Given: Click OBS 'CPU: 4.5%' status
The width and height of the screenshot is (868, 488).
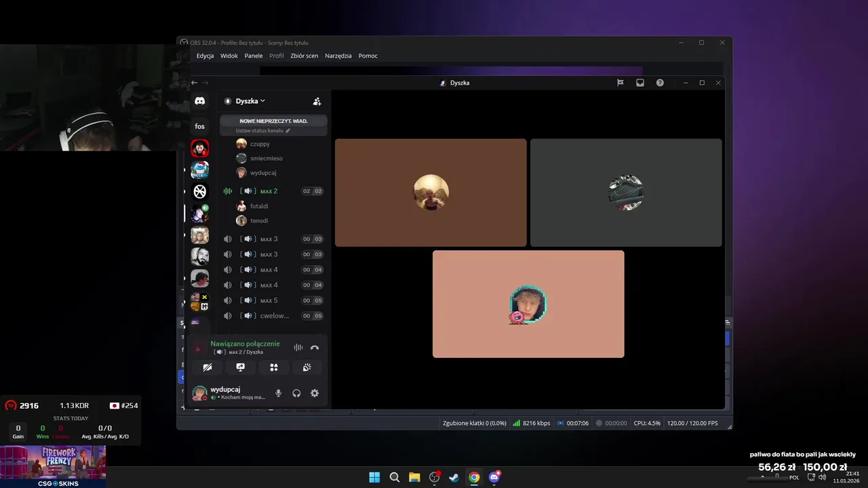Looking at the screenshot, I should 647,423.
